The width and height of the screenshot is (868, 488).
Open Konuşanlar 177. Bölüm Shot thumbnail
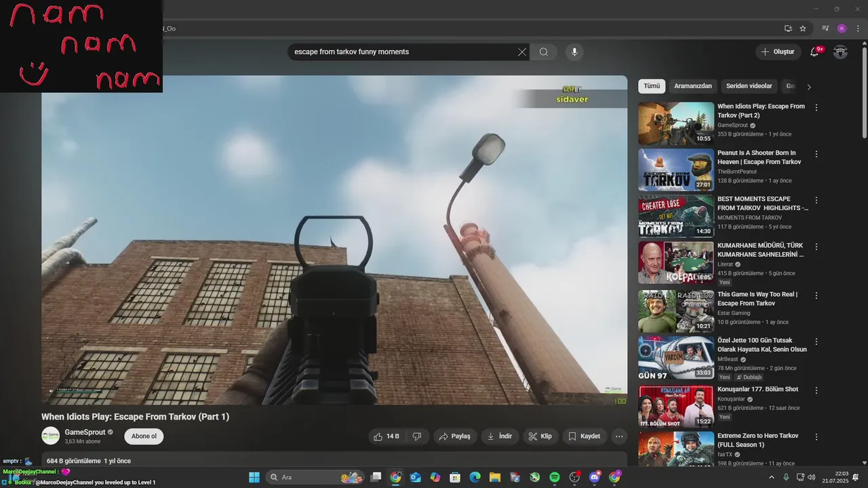(x=676, y=406)
